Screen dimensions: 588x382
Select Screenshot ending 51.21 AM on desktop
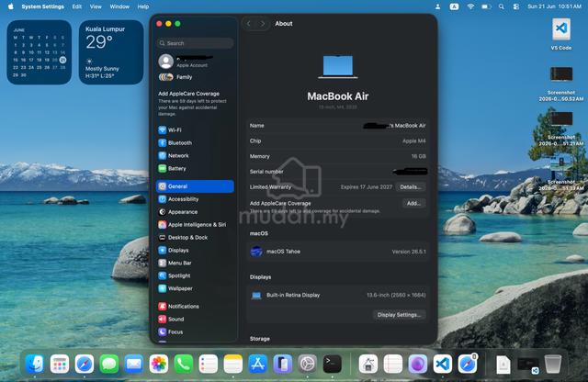(561, 129)
